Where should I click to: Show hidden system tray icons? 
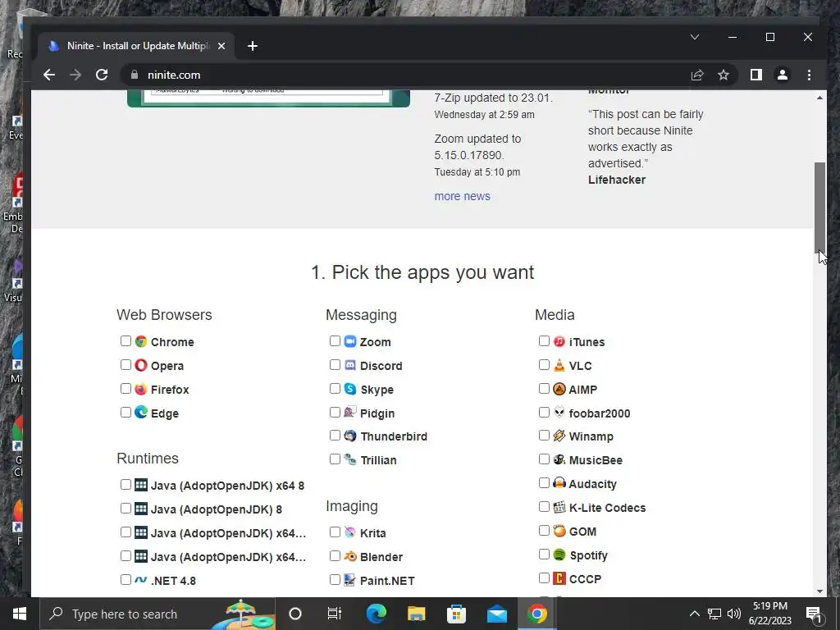coord(694,614)
